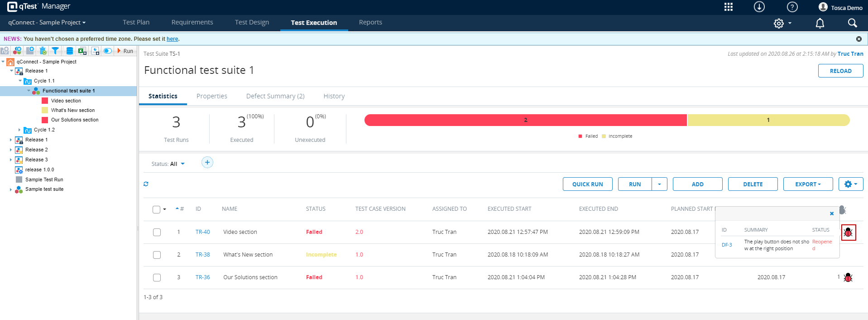Click the QUICK RUN button
The image size is (868, 320).
[x=587, y=184]
